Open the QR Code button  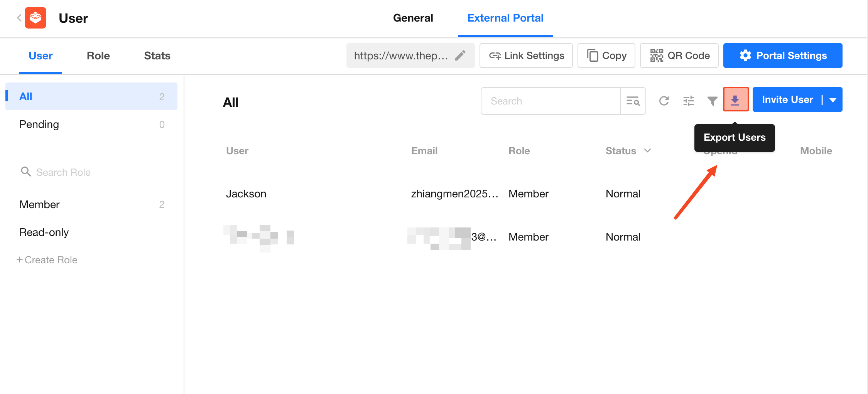[679, 56]
